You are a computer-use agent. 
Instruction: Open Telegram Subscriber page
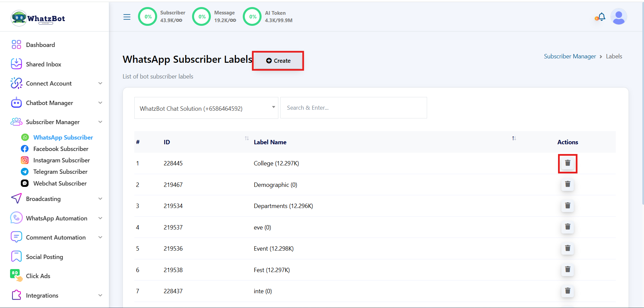(60, 172)
